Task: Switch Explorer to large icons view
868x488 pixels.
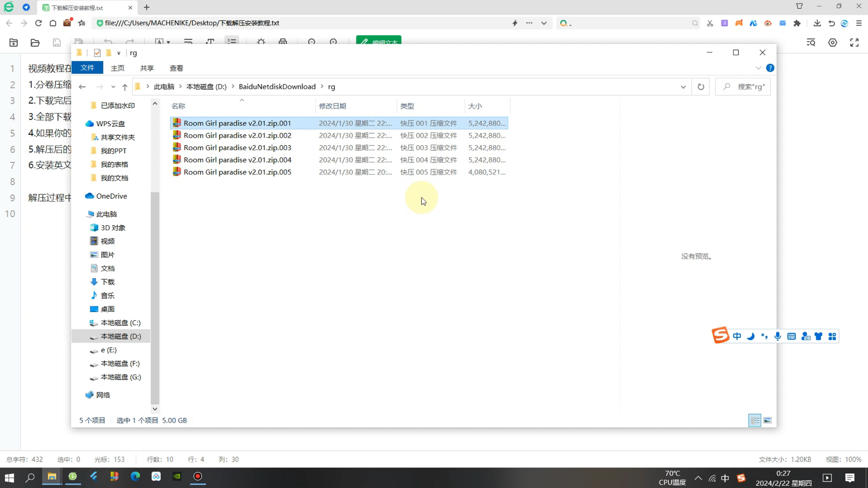Action: click(x=768, y=421)
